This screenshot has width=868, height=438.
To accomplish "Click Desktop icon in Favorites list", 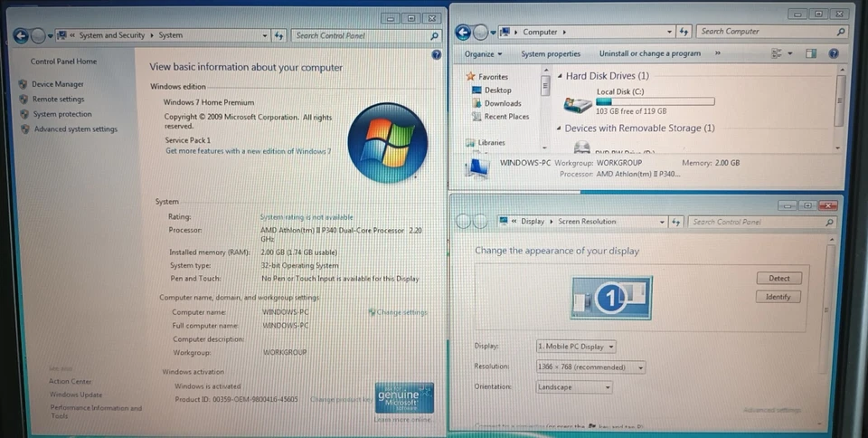I will pos(476,90).
